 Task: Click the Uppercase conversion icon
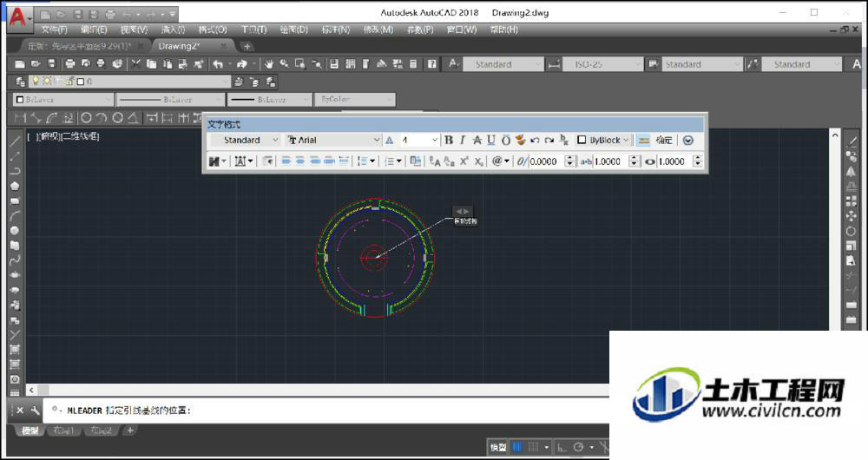pyautogui.click(x=435, y=161)
